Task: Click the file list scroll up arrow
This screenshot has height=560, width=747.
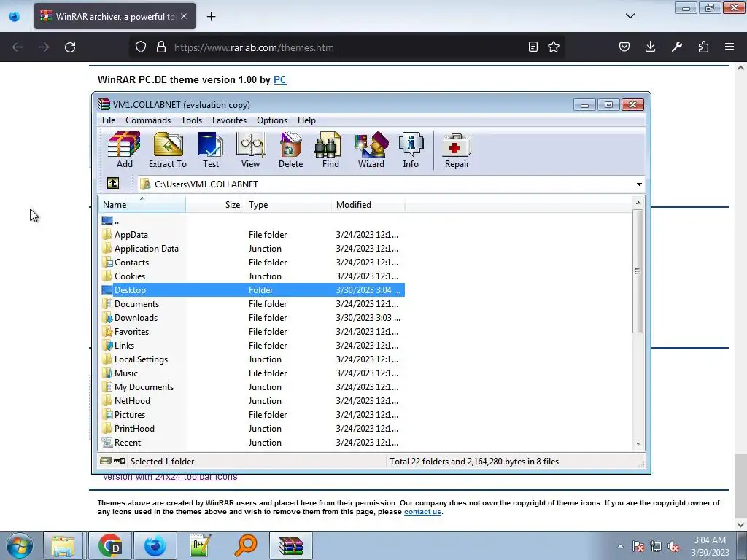Action: (638, 203)
